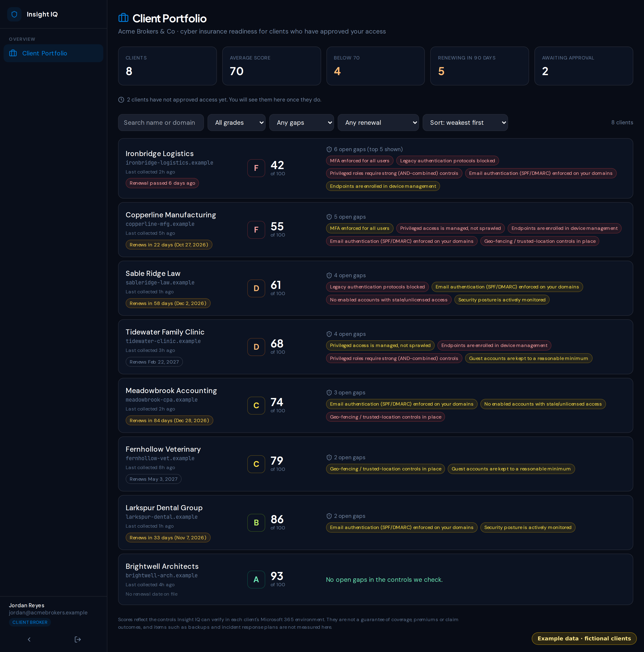Click the CLIENT BROKER role badge
644x652 pixels.
[x=30, y=622]
